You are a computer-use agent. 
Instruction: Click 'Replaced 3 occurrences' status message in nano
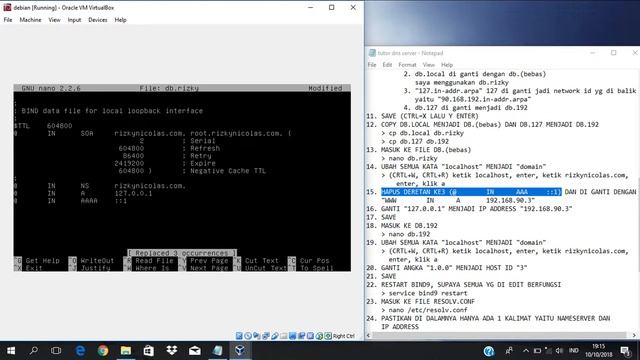(x=182, y=253)
